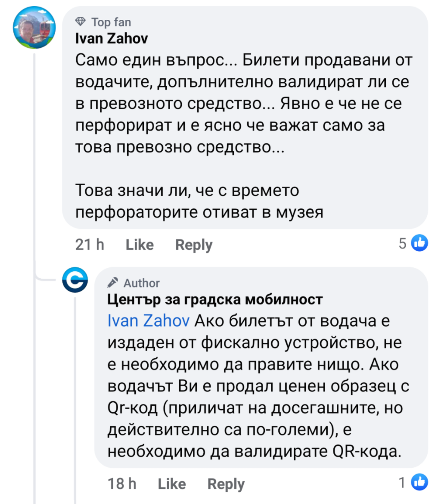
Task: Click the Author label text
Action: tap(142, 283)
